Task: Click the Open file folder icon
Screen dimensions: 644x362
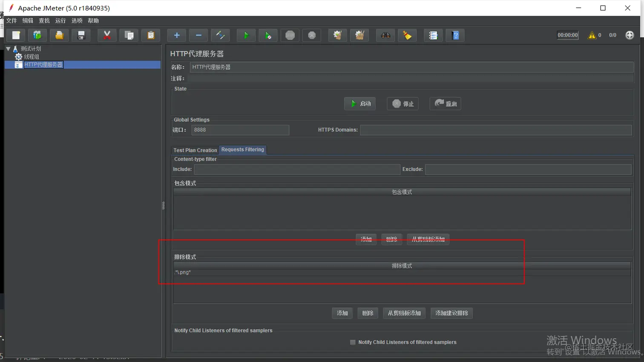Action: coord(59,35)
